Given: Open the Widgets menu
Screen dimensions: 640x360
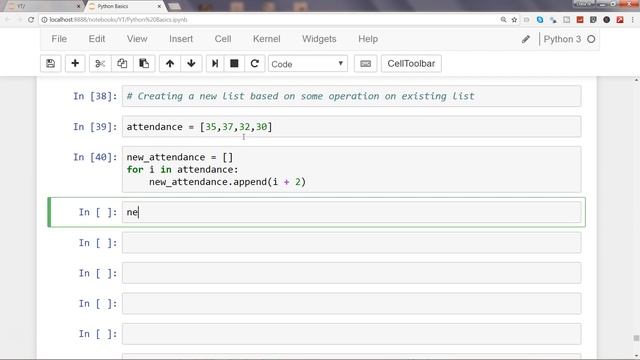Looking at the screenshot, I should pyautogui.click(x=319, y=39).
